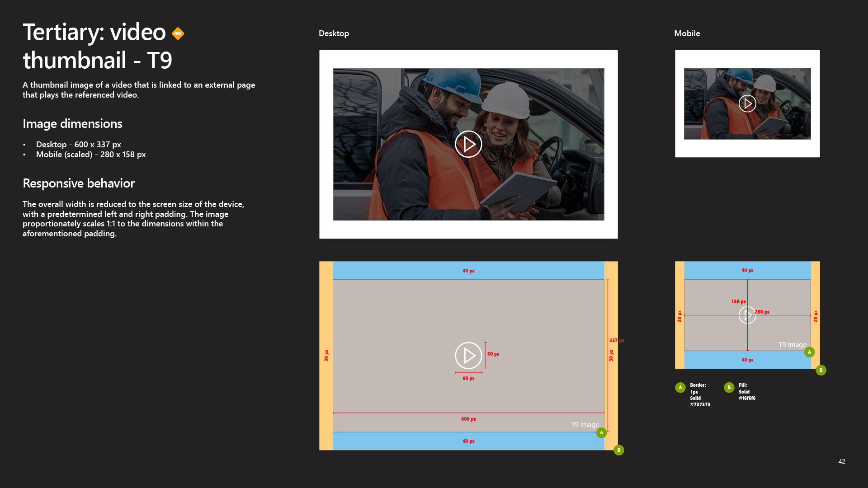
Task: Select the Mobile heading label
Action: [687, 33]
